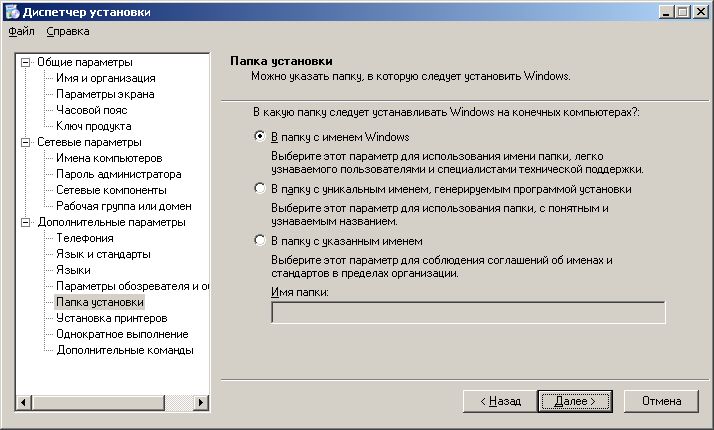Viewport: 714px width, 430px height.
Task: Select 'В папку с именем Windows' radio button
Action: tap(260, 137)
